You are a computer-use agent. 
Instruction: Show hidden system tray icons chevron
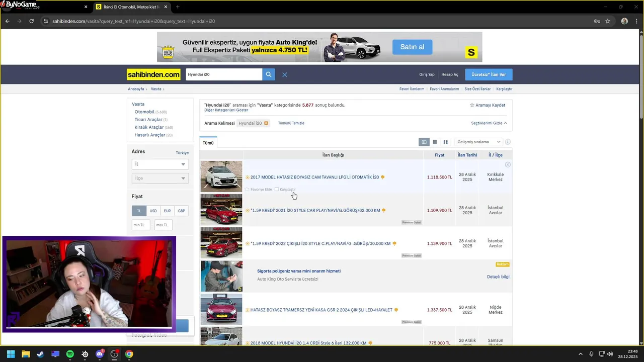click(580, 354)
